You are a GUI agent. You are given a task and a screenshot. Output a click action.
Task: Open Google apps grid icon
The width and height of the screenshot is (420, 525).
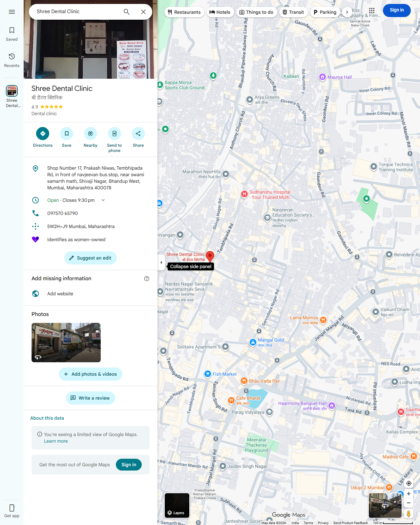tap(371, 11)
